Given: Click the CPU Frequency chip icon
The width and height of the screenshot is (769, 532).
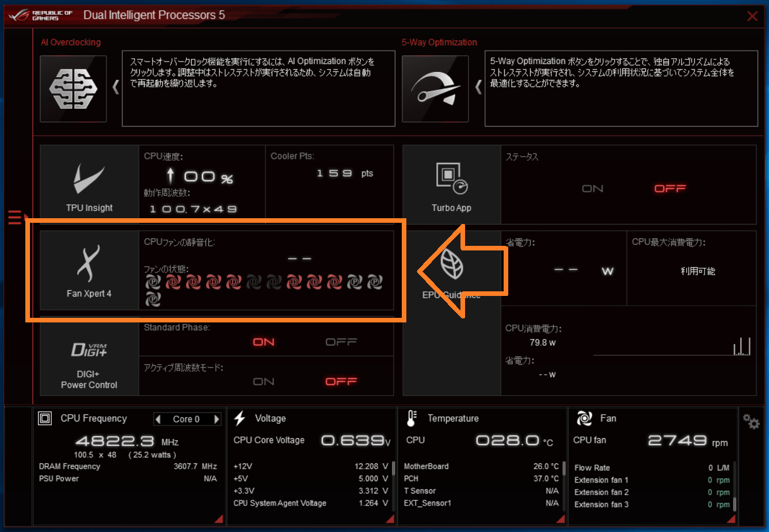Looking at the screenshot, I should point(44,419).
